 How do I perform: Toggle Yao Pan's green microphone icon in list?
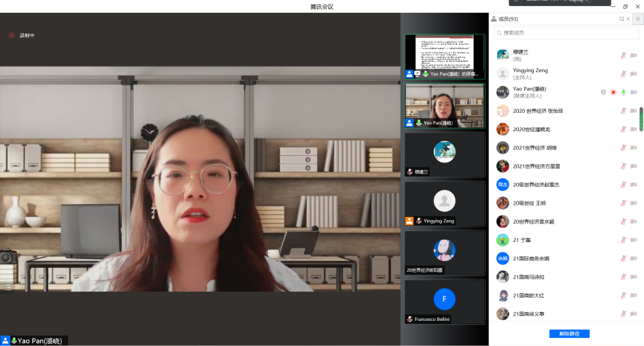623,92
